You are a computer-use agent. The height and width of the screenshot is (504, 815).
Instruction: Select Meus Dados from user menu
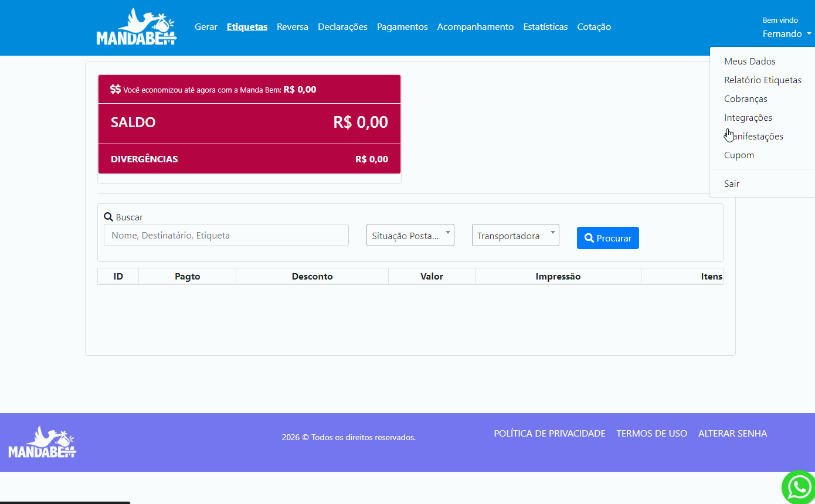pyautogui.click(x=749, y=62)
